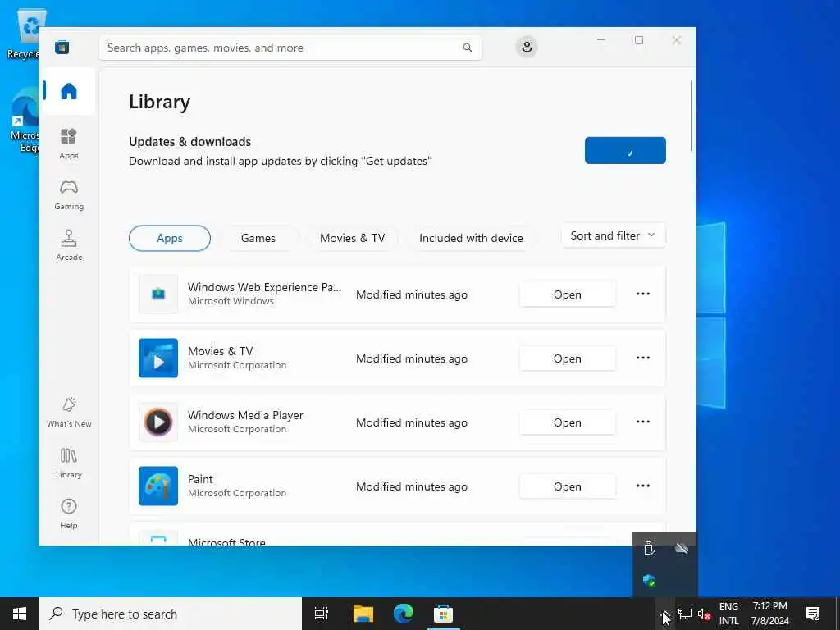Select the Games filter tab
Image resolution: width=840 pixels, height=630 pixels.
coord(258,238)
